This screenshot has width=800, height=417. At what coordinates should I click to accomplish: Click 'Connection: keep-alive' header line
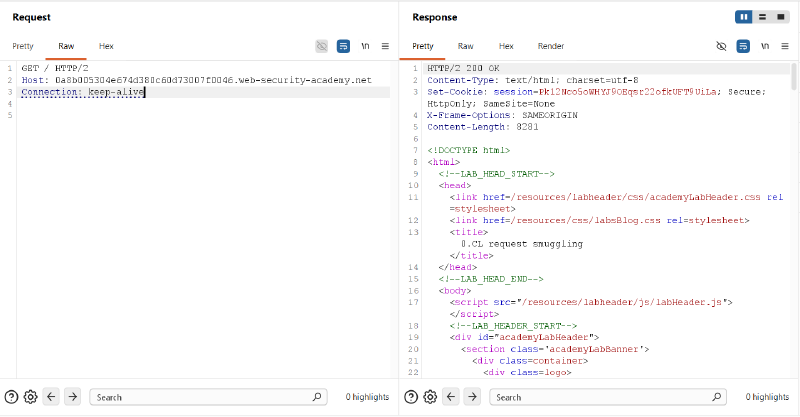[83, 92]
